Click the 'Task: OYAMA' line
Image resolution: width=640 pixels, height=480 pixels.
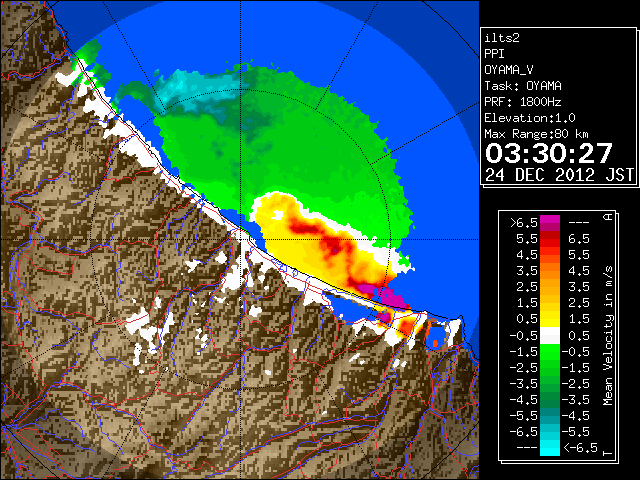523,86
